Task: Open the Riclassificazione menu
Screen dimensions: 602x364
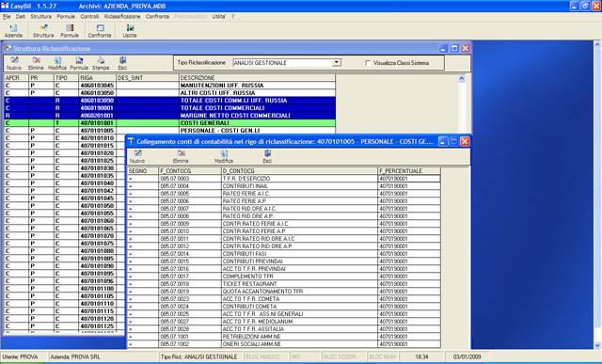Action: point(122,17)
